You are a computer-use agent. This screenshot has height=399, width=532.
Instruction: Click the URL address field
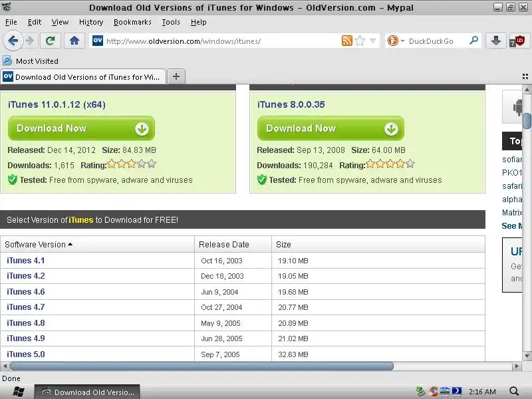tap(222, 41)
